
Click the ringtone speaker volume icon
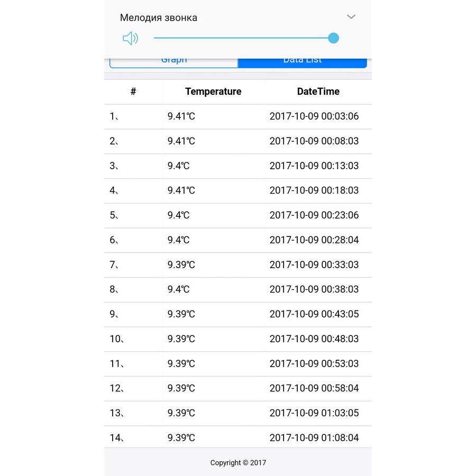(130, 38)
